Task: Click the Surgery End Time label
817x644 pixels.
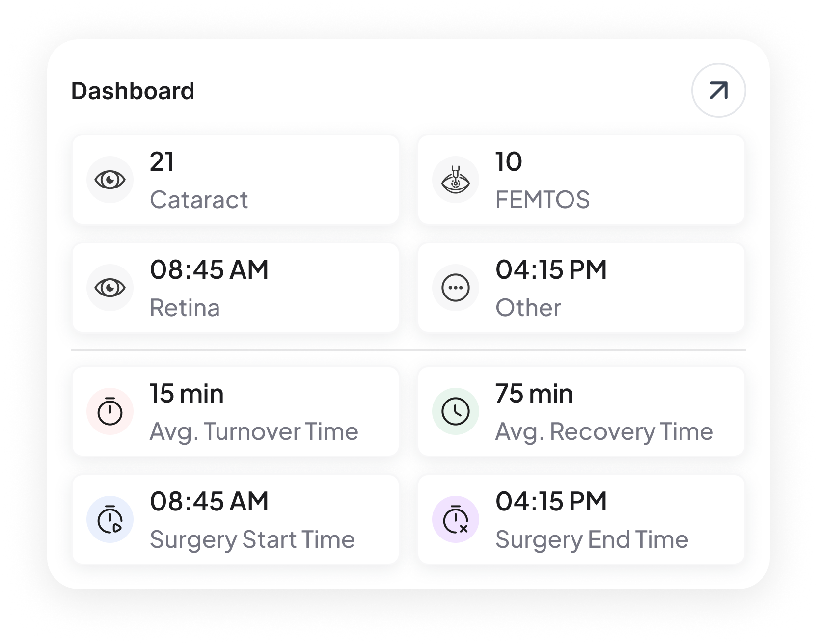Action: (x=592, y=539)
